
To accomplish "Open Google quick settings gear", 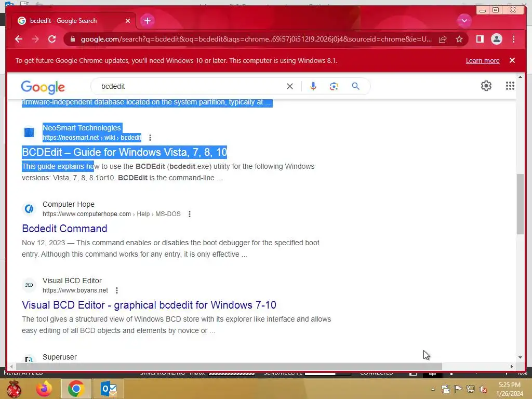I will [486, 86].
